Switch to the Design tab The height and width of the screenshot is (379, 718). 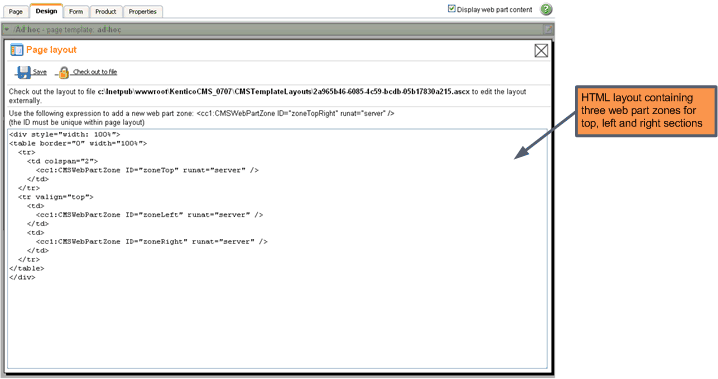[x=46, y=11]
